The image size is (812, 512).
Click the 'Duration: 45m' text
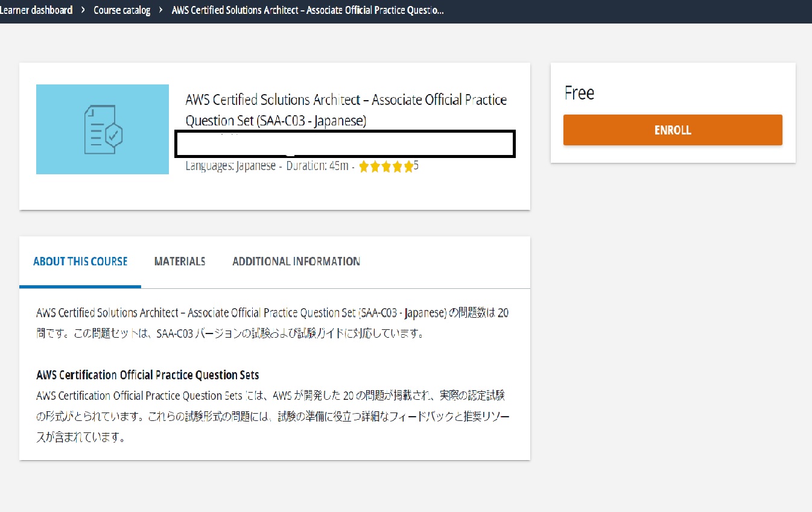coord(317,166)
